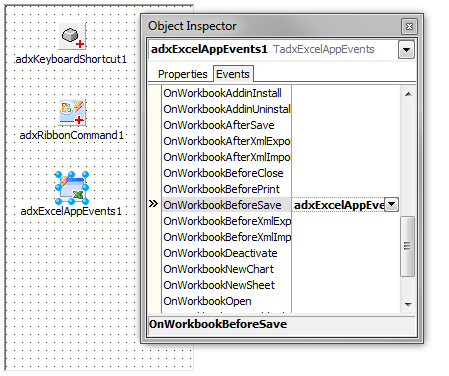Select the adxRibbonCommand1 component icon
The width and height of the screenshot is (449, 376).
(72, 112)
